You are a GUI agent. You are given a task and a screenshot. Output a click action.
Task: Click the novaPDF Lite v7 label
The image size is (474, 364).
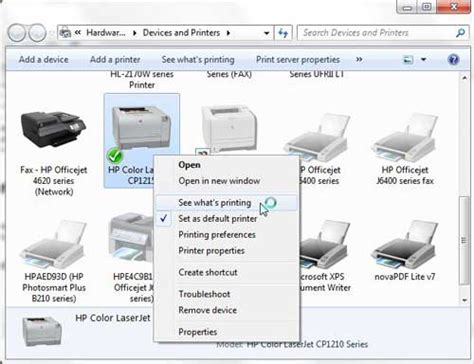click(x=405, y=277)
